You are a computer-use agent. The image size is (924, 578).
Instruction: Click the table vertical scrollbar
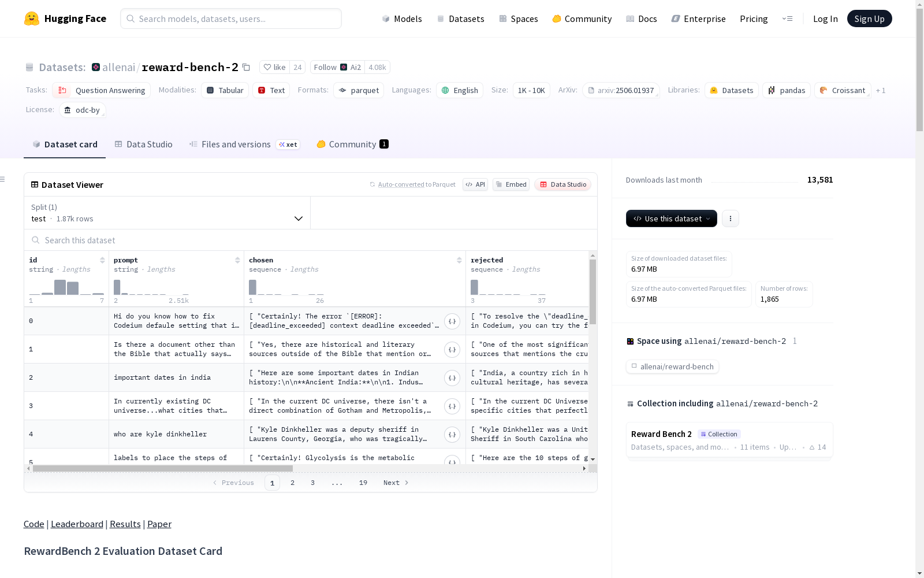click(x=593, y=291)
